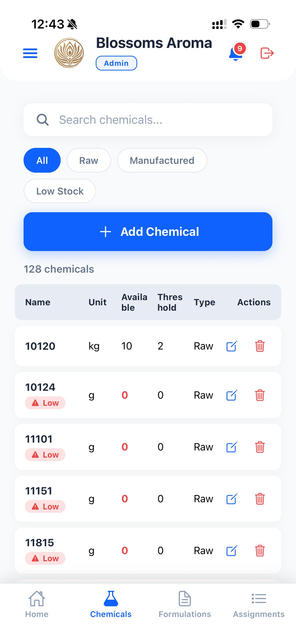This screenshot has height=644, width=296.
Task: Tap the Admin role badge
Action: click(x=116, y=63)
